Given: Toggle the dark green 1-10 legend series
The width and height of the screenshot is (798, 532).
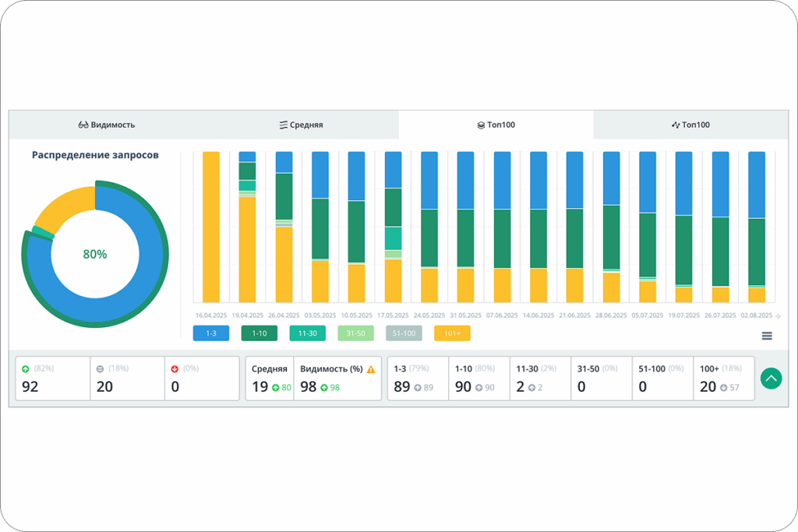Looking at the screenshot, I should pos(260,333).
